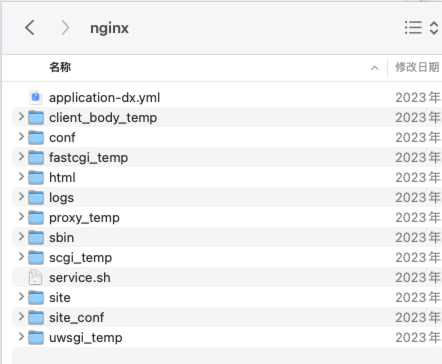Expand the site folder
The width and height of the screenshot is (442, 364).
tap(21, 297)
